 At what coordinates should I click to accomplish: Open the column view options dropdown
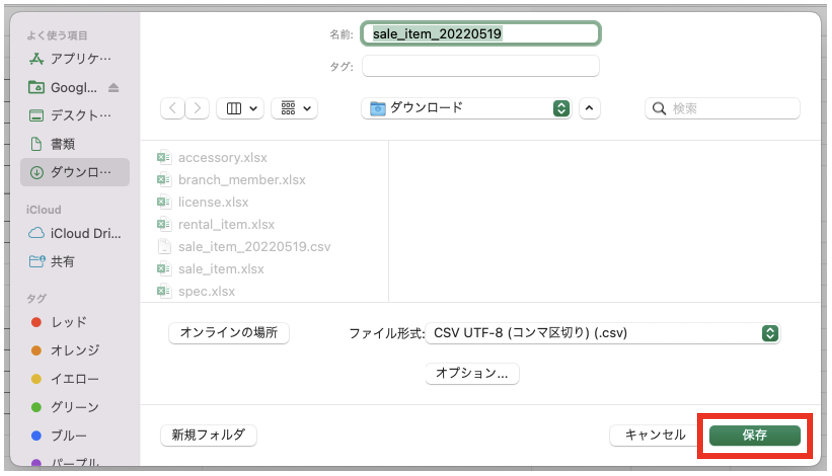[241, 108]
